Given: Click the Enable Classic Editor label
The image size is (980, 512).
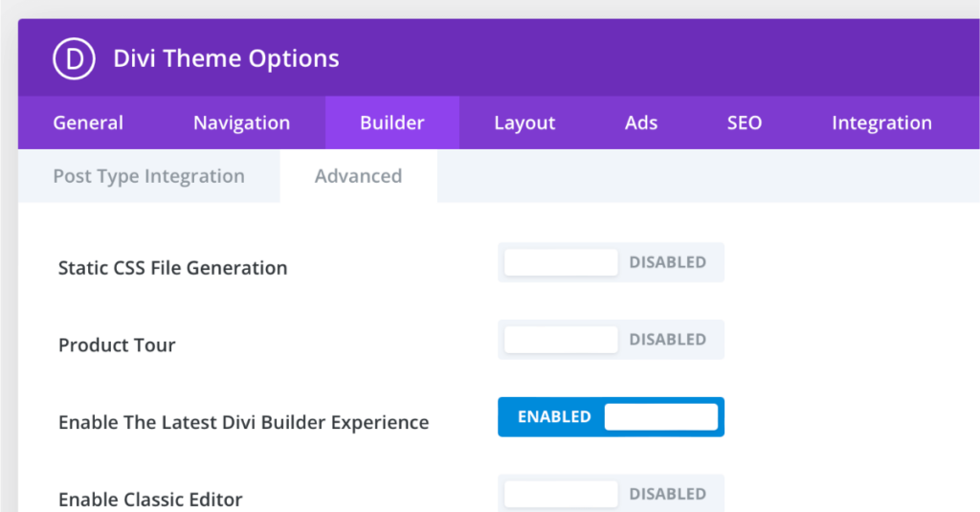Looking at the screenshot, I should 150,500.
